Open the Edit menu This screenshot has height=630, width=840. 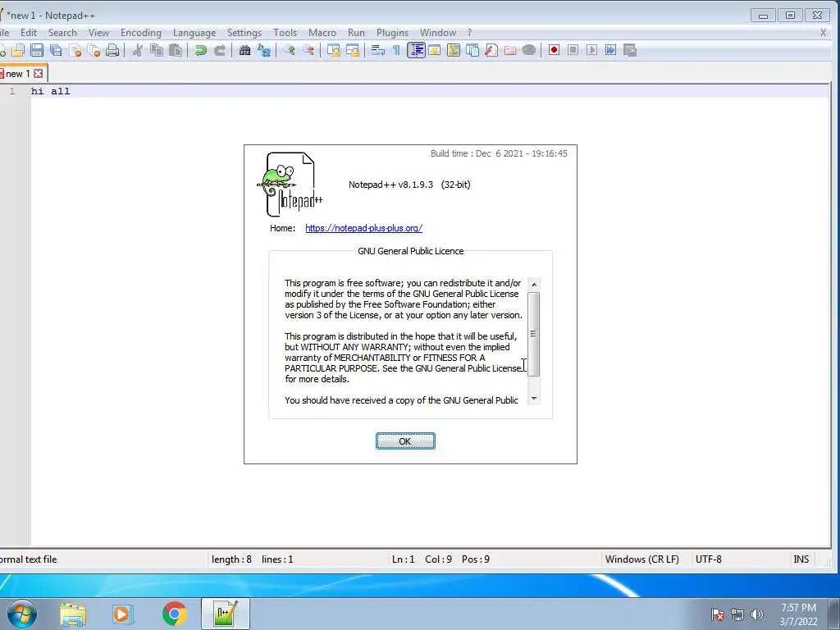pos(29,33)
